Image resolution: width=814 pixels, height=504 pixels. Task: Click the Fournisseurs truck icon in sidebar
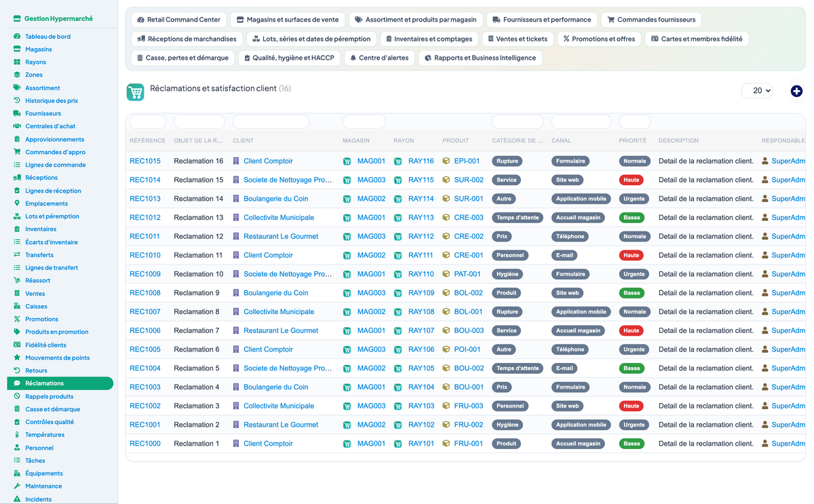17,113
